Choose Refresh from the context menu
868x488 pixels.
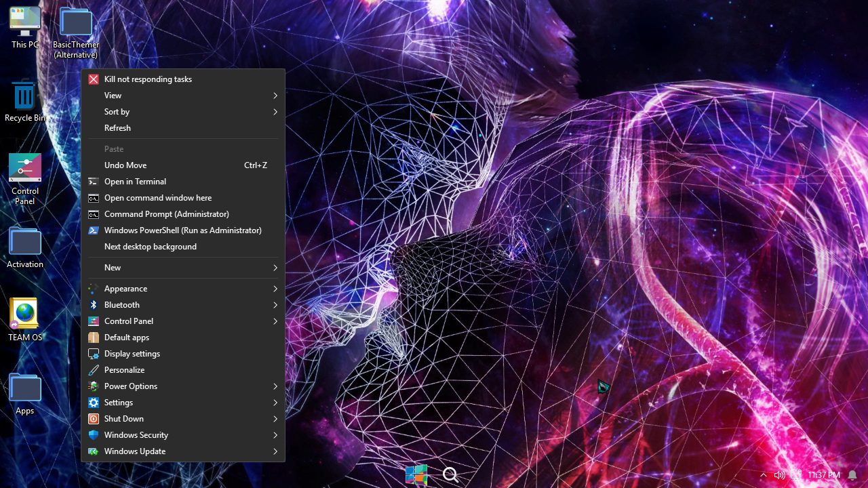click(x=183, y=128)
